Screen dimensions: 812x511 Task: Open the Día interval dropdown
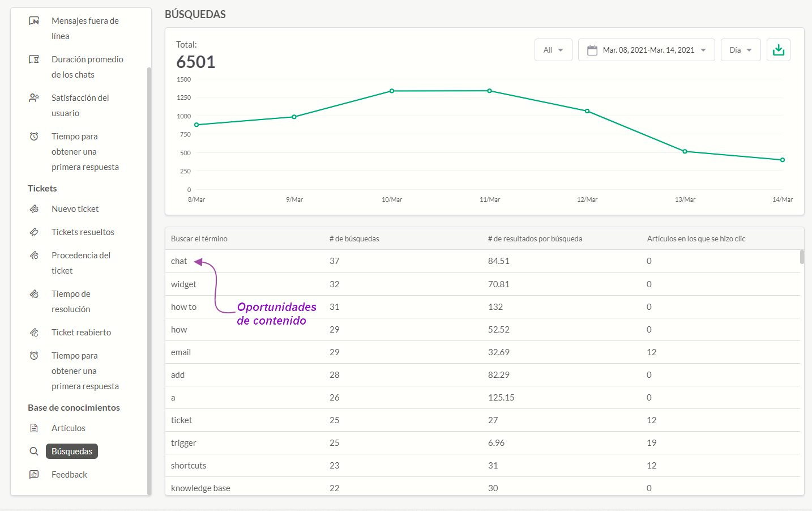coord(740,50)
